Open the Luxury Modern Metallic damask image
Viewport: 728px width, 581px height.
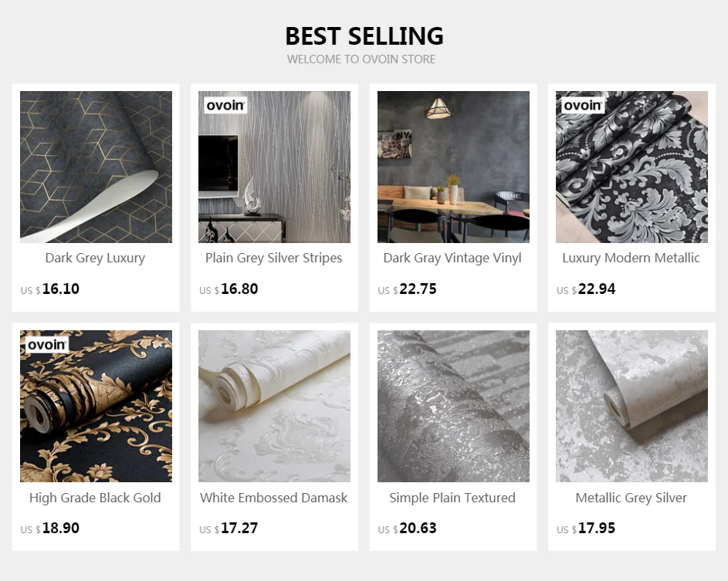(x=632, y=167)
